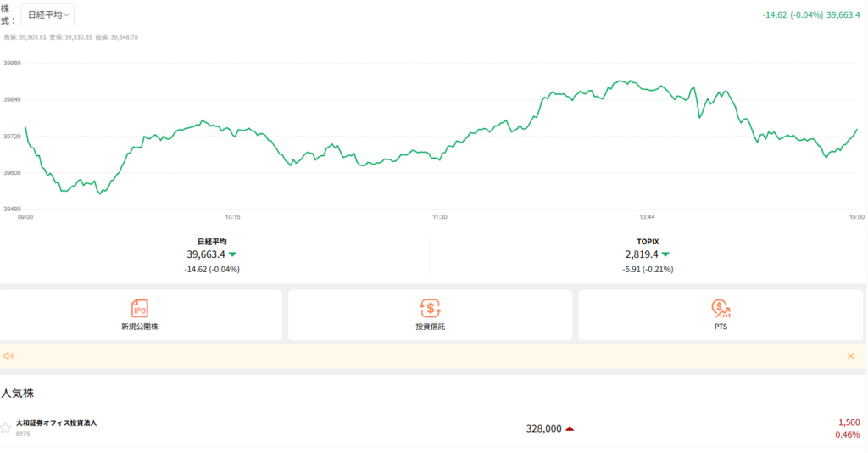Select the TOPIX index summary
The height and width of the screenshot is (453, 868).
[x=648, y=255]
